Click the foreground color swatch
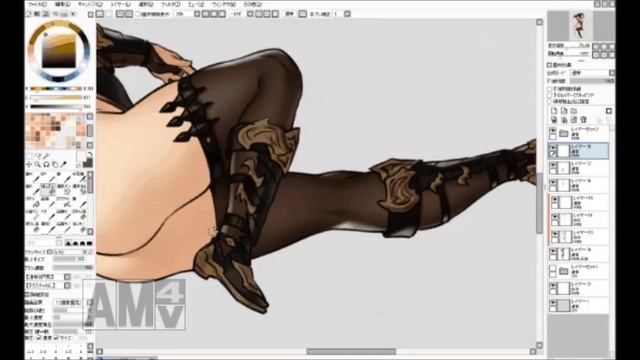Screen dimensions: 640x360 tap(81, 157)
